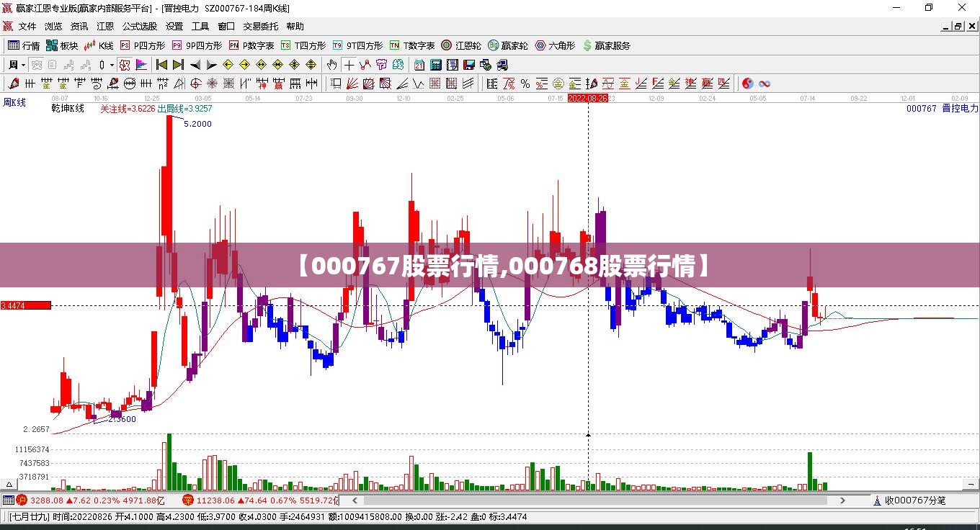Jump to last bar icon
Viewport: 980px width, 530px height.
(x=178, y=65)
